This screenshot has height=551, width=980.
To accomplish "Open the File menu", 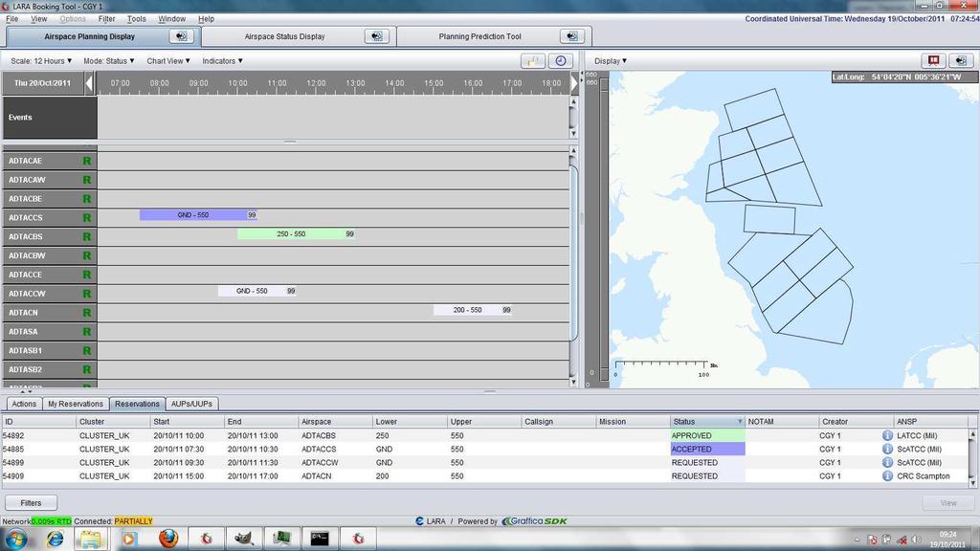I will tap(11, 19).
